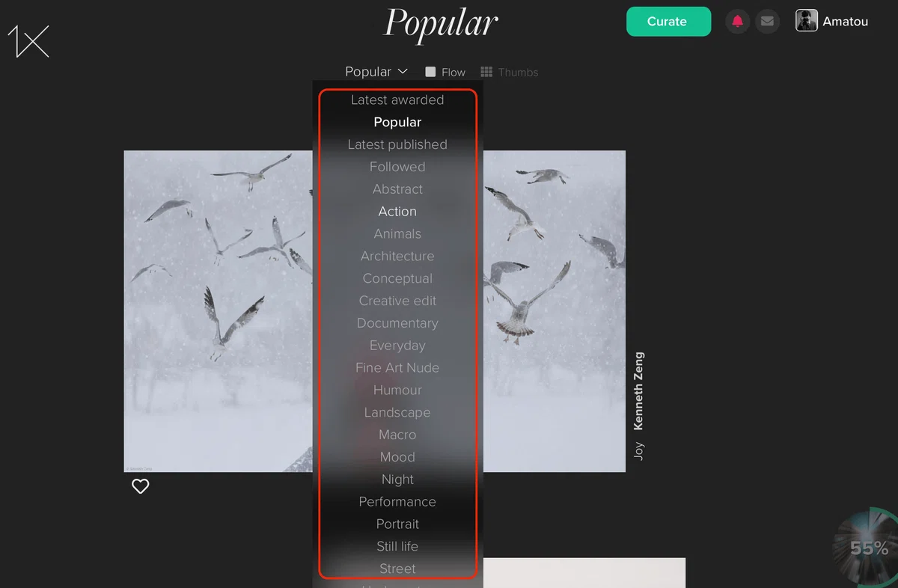The height and width of the screenshot is (588, 898).
Task: Click the Curate button
Action: (668, 22)
